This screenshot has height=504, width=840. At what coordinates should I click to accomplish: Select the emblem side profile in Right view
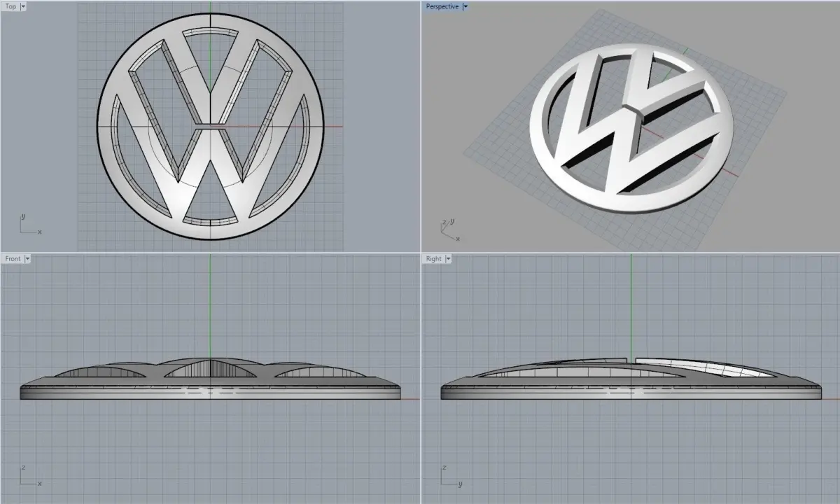pyautogui.click(x=631, y=379)
